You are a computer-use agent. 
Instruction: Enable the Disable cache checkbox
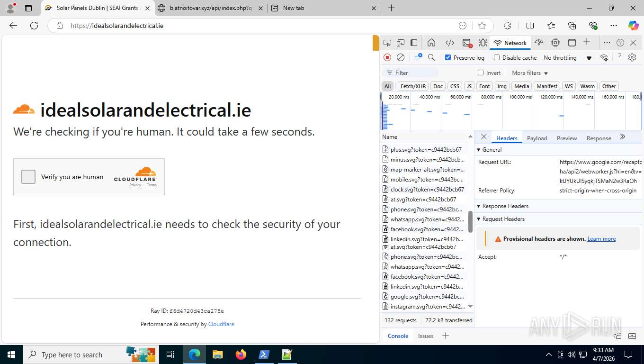[x=497, y=57]
